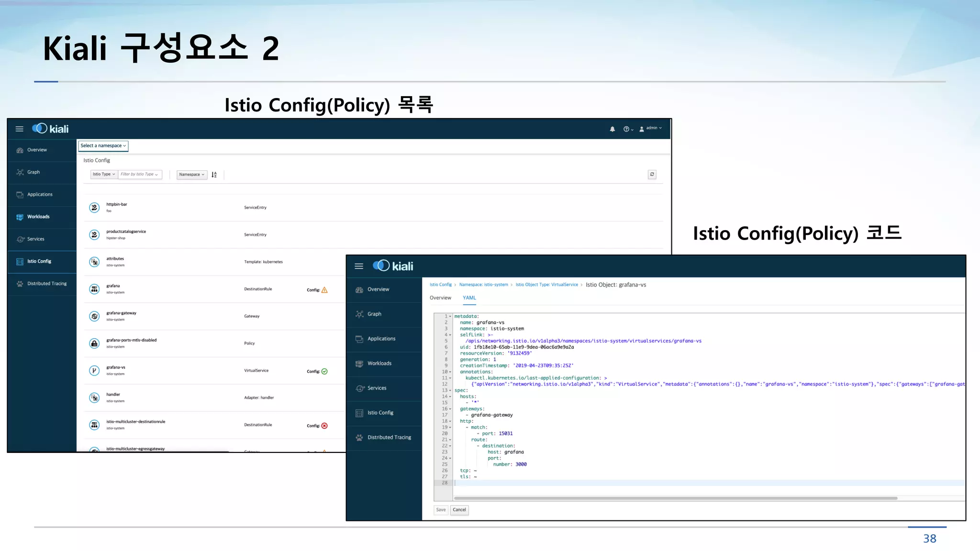This screenshot has width=980, height=551.
Task: Collapse metadata fold arrow at line 1
Action: click(x=450, y=317)
